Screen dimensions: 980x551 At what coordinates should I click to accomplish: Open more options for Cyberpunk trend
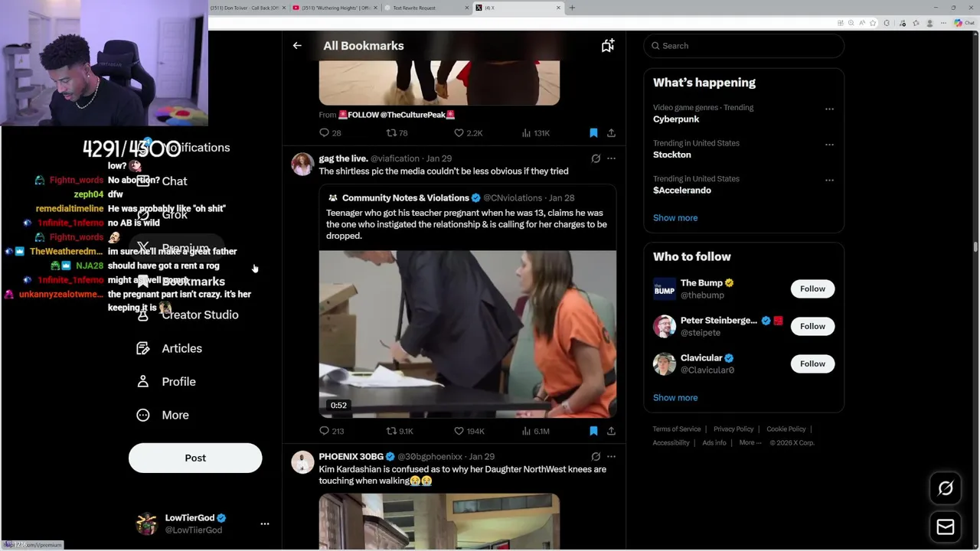coord(829,109)
